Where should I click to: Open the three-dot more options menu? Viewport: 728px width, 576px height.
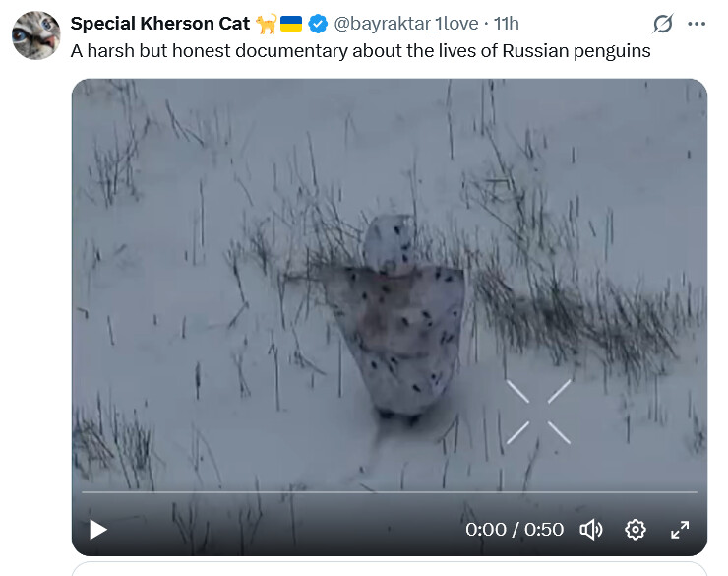click(x=697, y=23)
